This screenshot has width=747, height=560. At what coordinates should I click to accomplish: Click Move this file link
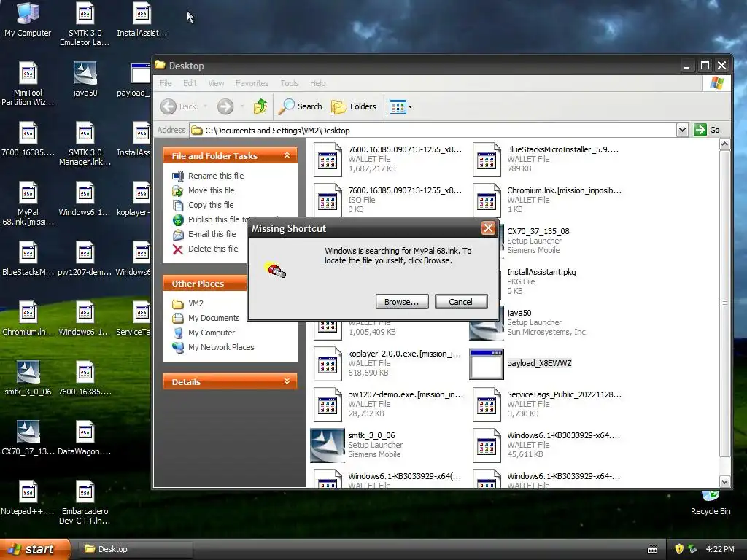pos(204,190)
